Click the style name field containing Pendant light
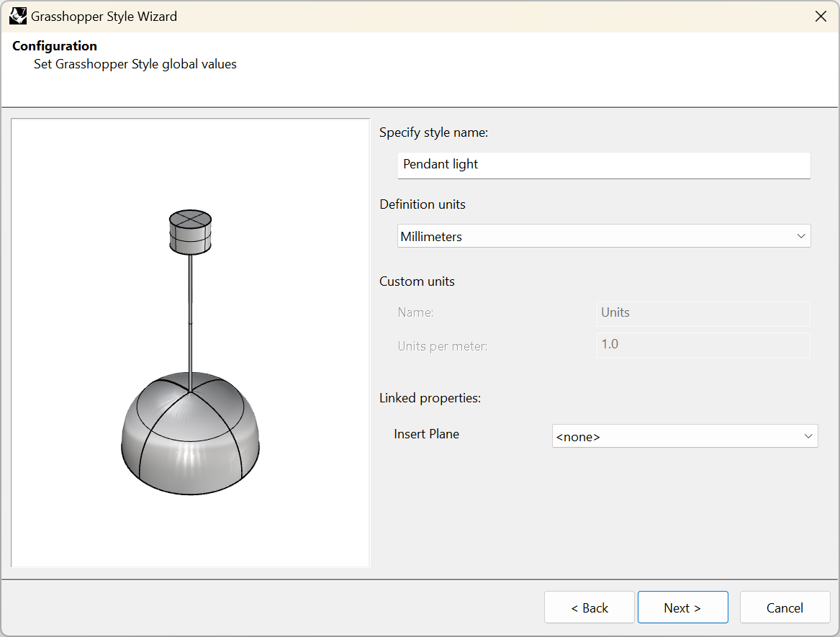 coord(604,165)
